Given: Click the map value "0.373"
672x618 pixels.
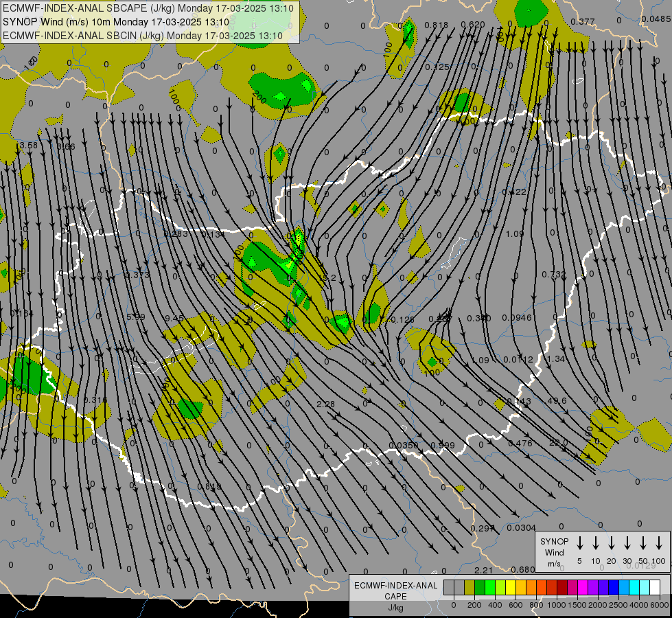Looking at the screenshot, I should 137,275.
